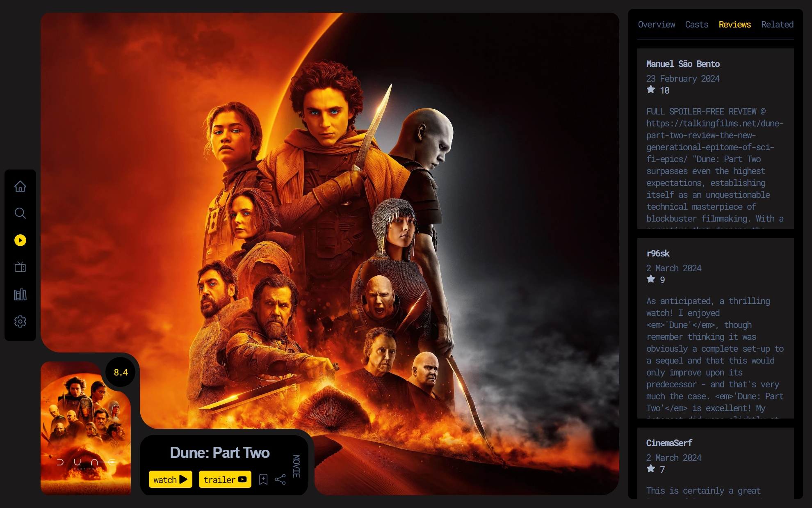The width and height of the screenshot is (812, 508).
Task: Open the Library books icon in sidebar
Action: [x=20, y=295]
